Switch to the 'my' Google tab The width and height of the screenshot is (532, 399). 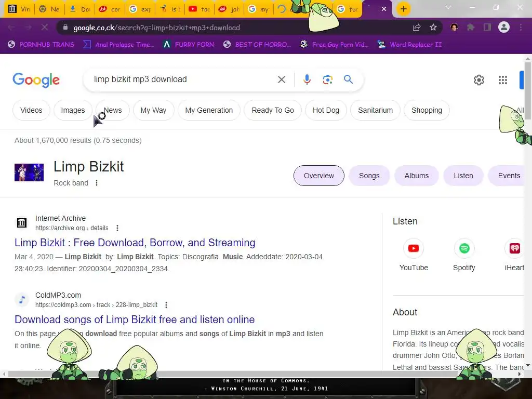(260, 9)
